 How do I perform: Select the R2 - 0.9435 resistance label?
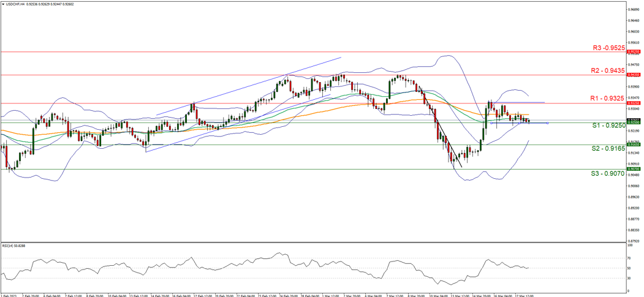tap(608, 70)
